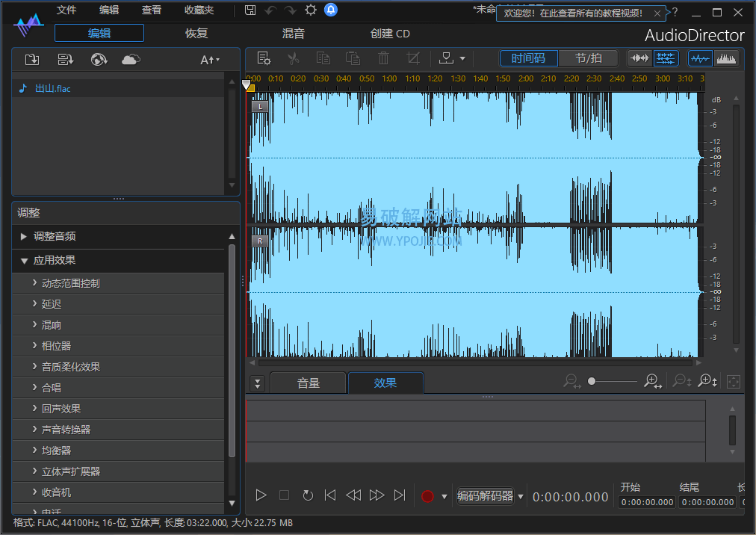Image resolution: width=756 pixels, height=535 pixels.
Task: Open the 文件 menu
Action: (66, 10)
